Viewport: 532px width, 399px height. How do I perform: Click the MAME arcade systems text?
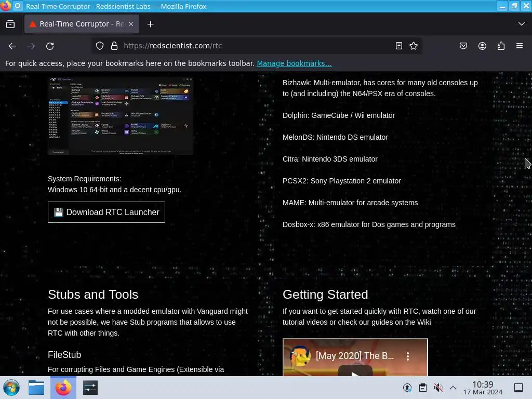[350, 203]
